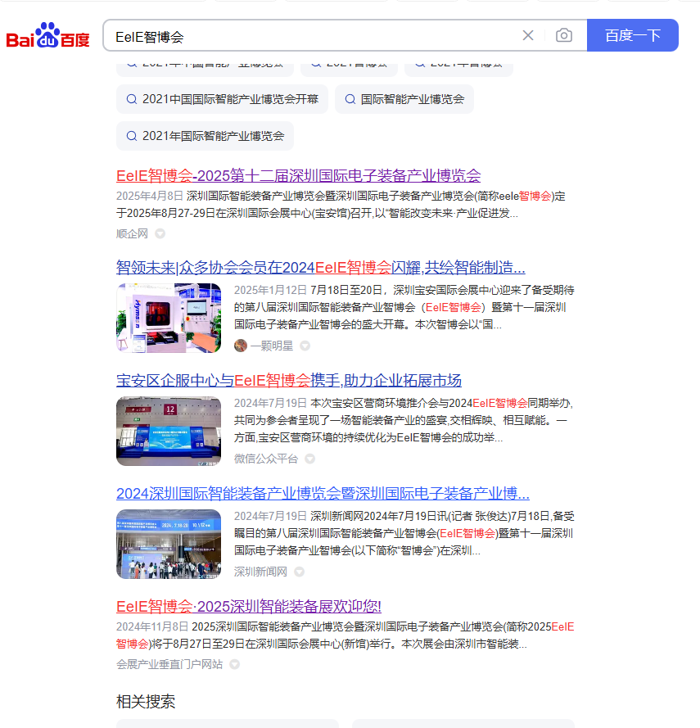Expand dropdown arrow next to 深圳新闻网
Screen dimensions: 700x728
(300, 572)
